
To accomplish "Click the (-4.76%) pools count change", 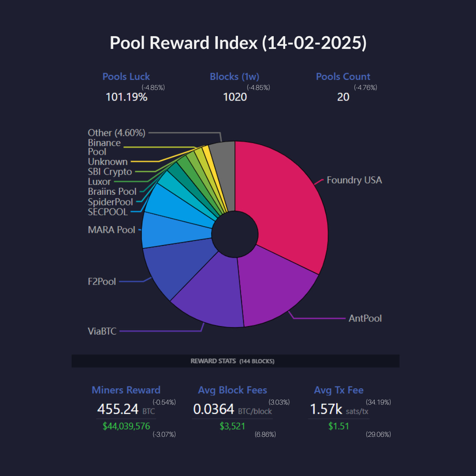I will [365, 87].
